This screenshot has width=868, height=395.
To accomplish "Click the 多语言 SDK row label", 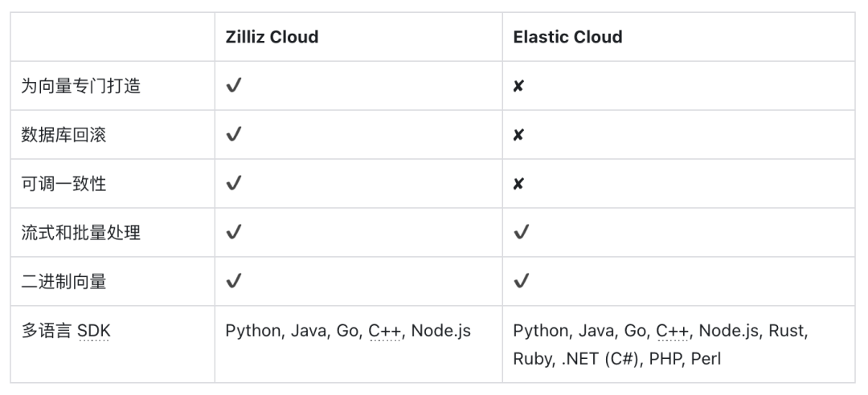I will 65,331.
